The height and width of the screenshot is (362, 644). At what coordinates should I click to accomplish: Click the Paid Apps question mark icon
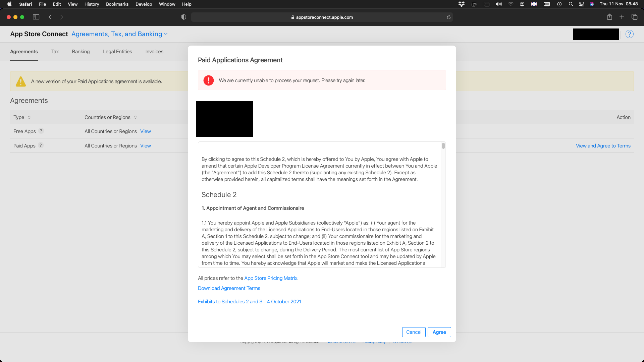[41, 145]
